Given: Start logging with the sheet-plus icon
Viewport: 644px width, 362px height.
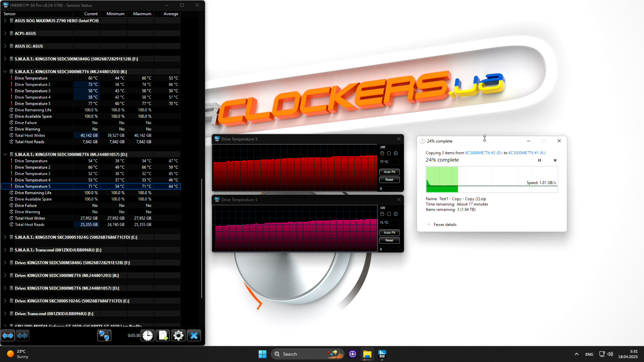Looking at the screenshot, I should tap(163, 336).
